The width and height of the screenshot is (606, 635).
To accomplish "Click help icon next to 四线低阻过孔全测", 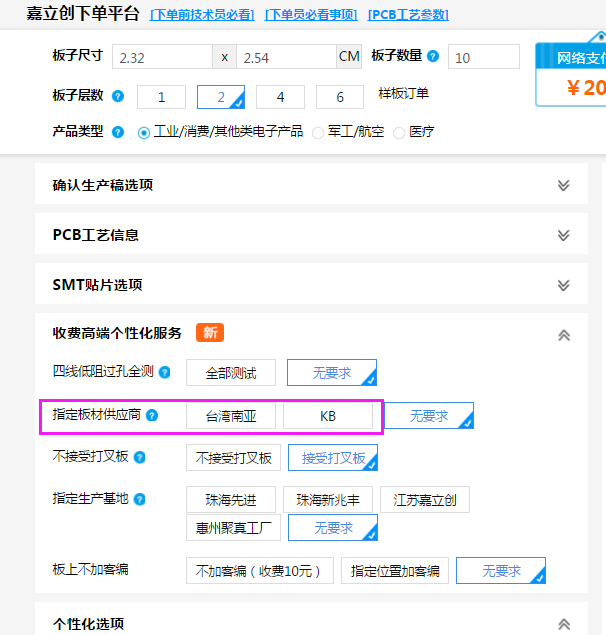I will (x=165, y=372).
